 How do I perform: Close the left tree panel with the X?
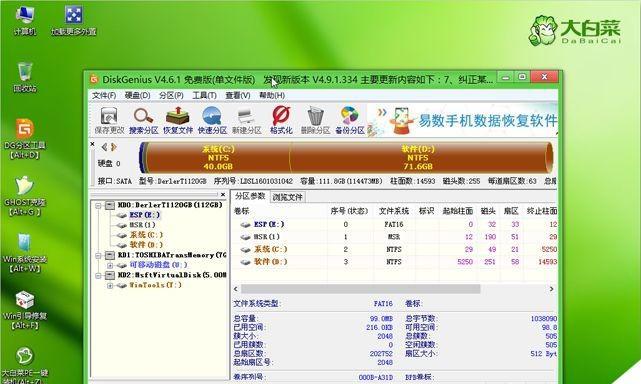(x=223, y=195)
